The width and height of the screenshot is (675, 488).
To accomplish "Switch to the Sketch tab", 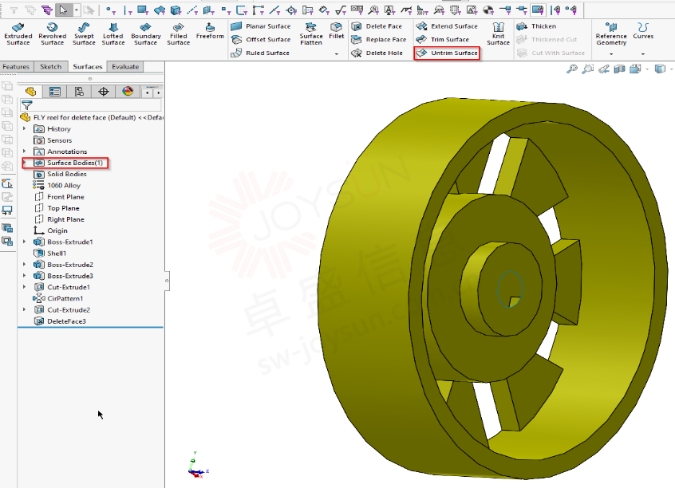I will tap(51, 67).
